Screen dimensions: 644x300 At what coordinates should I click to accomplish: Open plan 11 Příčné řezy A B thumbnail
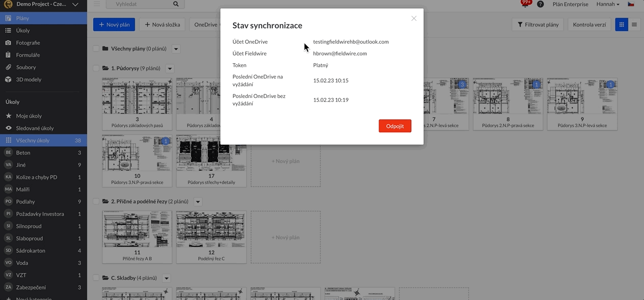(x=137, y=237)
